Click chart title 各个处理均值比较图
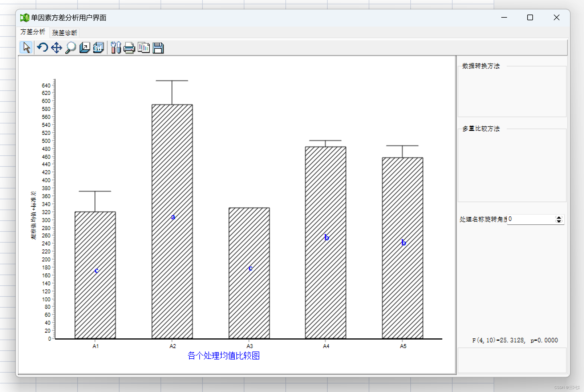The image size is (584, 392). [x=224, y=356]
